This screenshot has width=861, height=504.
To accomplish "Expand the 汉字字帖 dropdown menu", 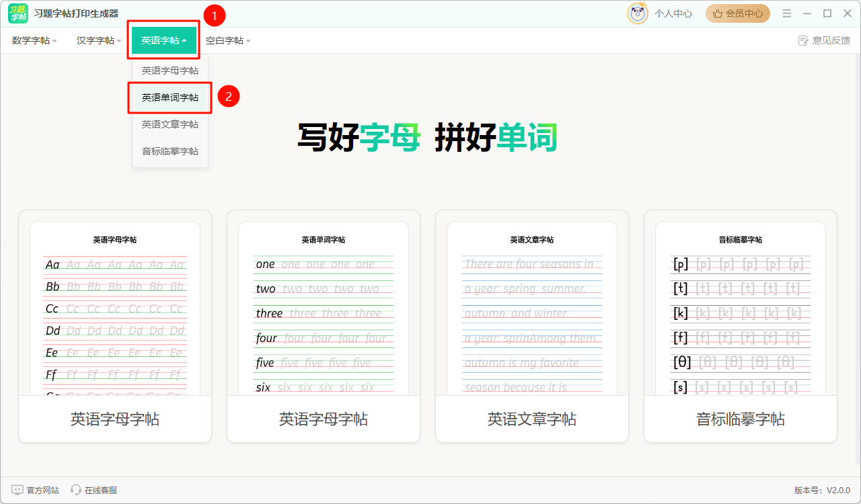I will click(x=99, y=40).
